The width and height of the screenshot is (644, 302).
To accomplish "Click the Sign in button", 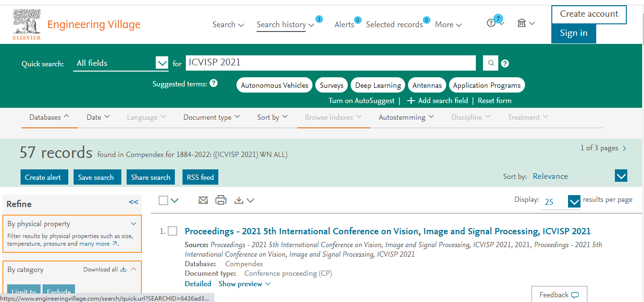I will [x=574, y=33].
